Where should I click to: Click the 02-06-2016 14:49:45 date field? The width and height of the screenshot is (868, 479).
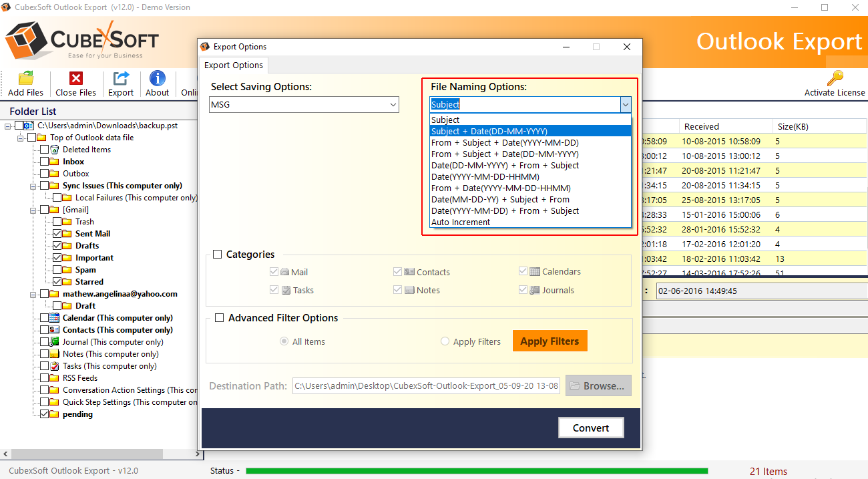point(761,291)
